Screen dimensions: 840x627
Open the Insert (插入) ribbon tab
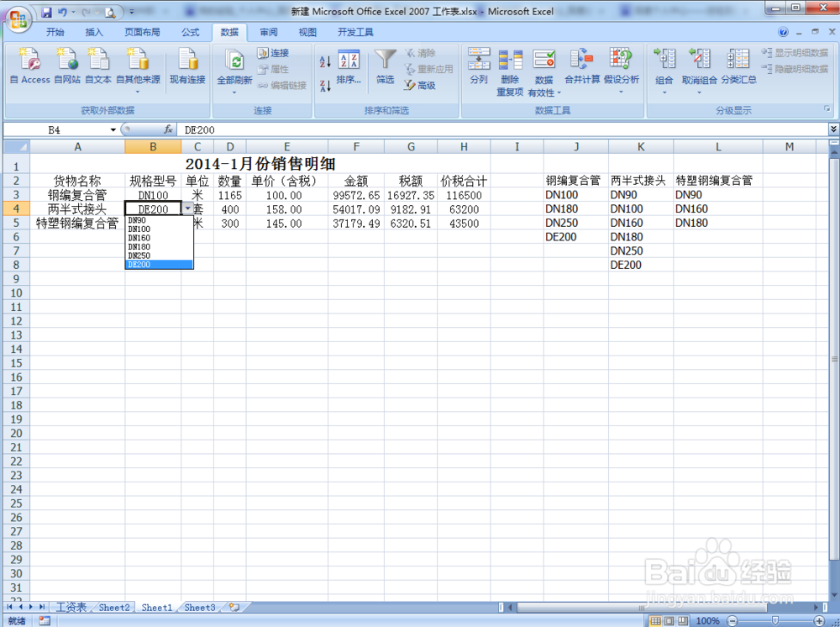[94, 32]
